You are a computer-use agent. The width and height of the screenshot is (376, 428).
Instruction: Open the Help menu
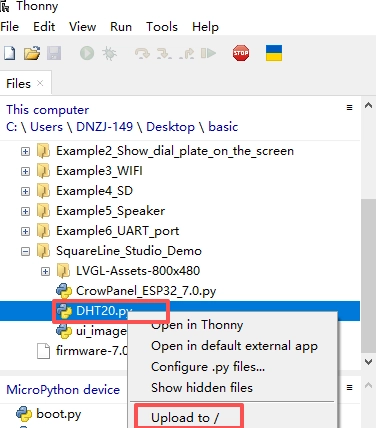205,27
